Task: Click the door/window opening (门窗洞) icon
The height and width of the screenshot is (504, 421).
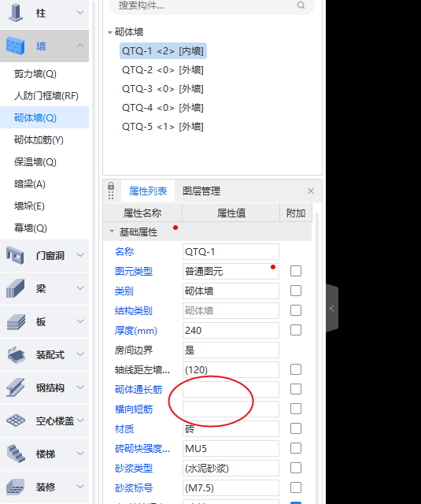Action: pos(16,255)
